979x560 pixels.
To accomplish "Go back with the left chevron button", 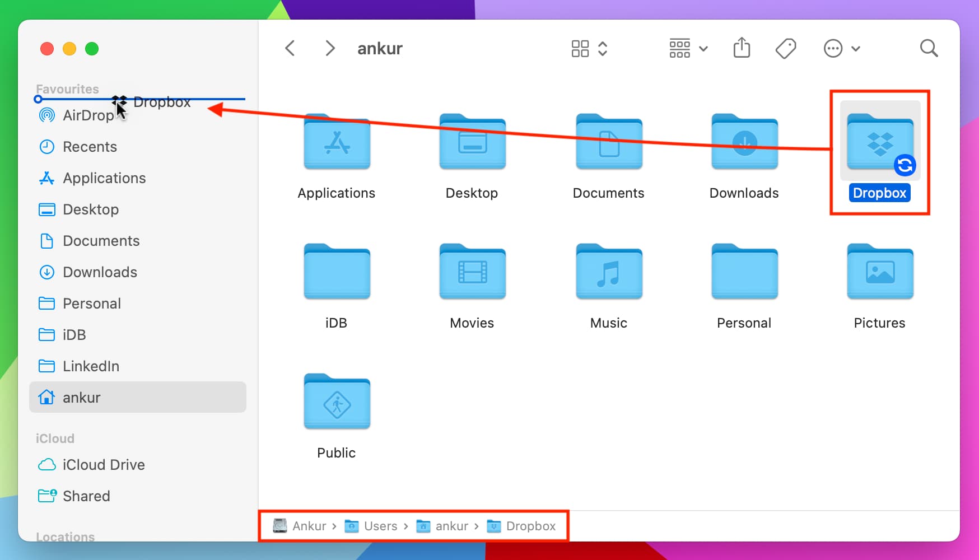I will point(290,48).
